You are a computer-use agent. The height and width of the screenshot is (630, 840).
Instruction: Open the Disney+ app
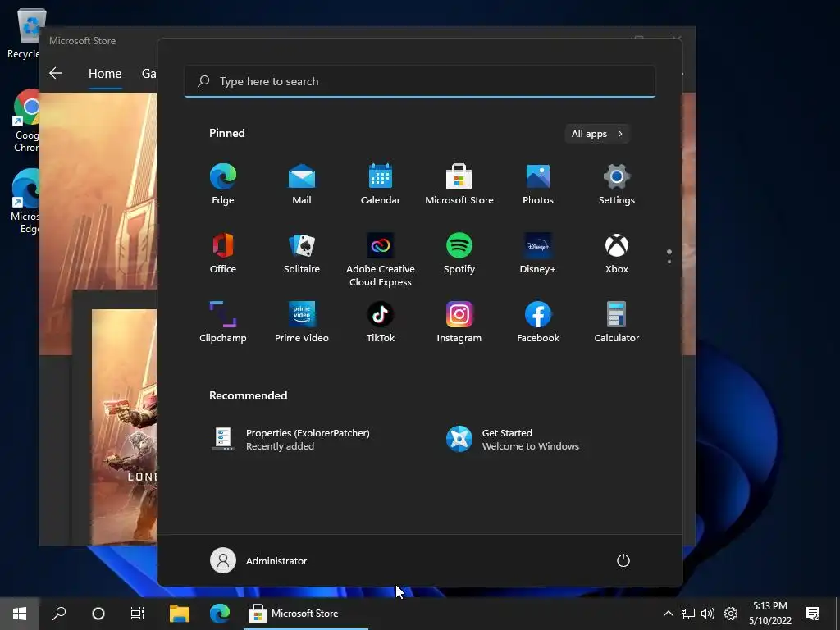pyautogui.click(x=538, y=253)
